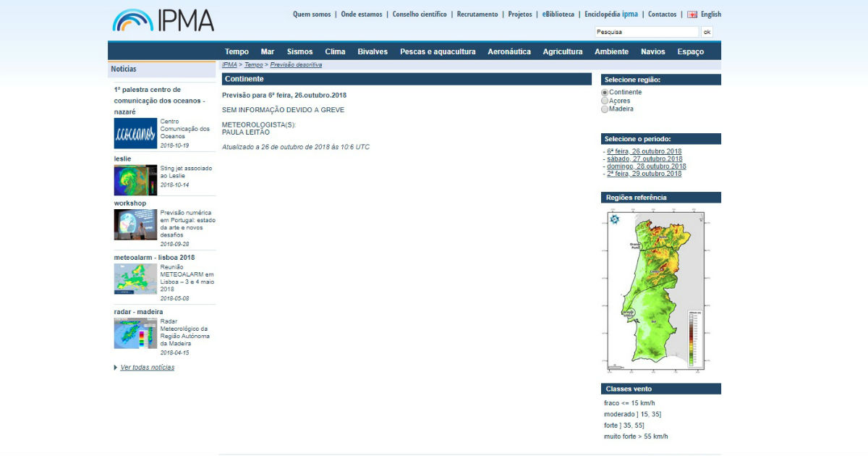Viewport: 868px width, 456px height.
Task: Open the Madeira radar thumbnail image
Action: click(x=135, y=333)
